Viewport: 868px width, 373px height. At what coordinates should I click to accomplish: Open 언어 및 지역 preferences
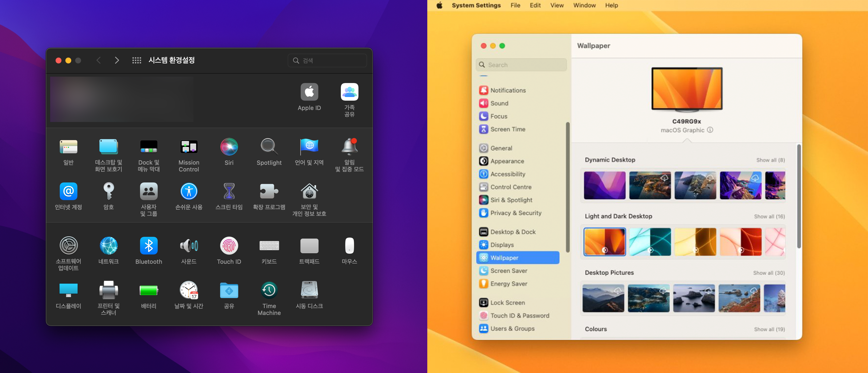309,146
